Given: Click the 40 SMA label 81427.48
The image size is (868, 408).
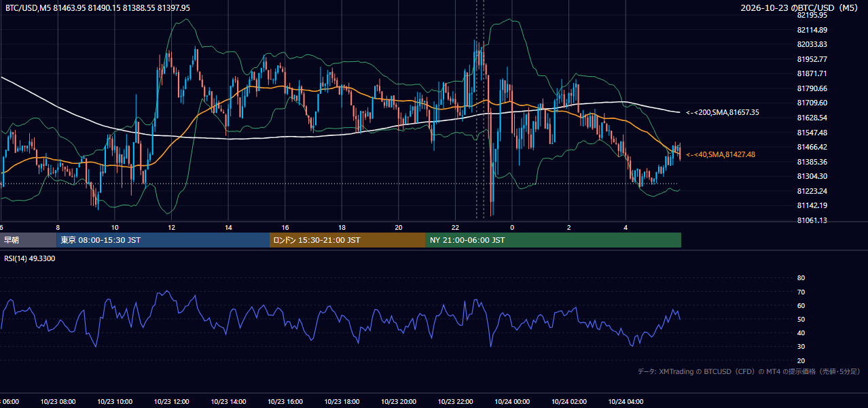Looking at the screenshot, I should 721,154.
